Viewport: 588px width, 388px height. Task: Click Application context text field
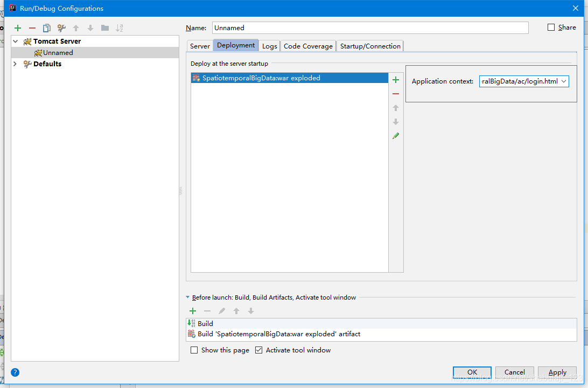click(520, 81)
